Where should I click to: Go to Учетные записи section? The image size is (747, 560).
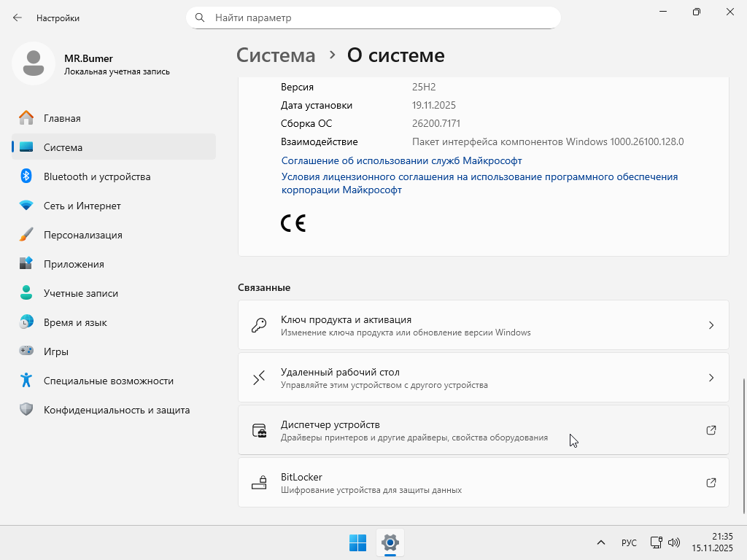click(x=80, y=293)
